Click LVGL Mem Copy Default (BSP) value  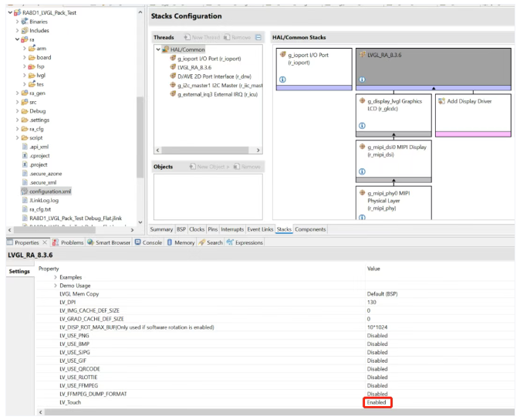[x=383, y=293]
